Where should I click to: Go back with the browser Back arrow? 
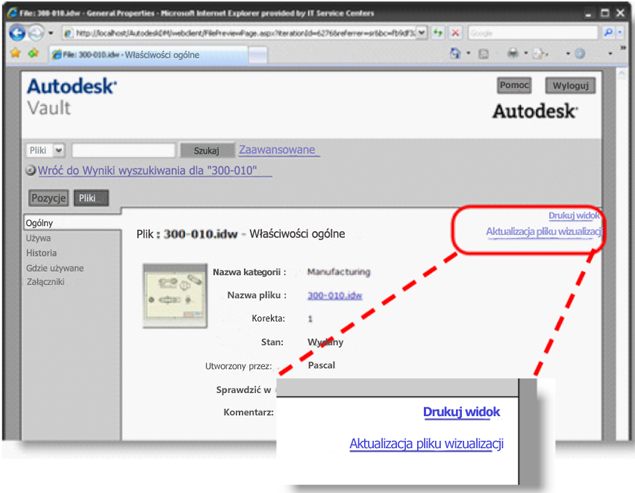17,33
